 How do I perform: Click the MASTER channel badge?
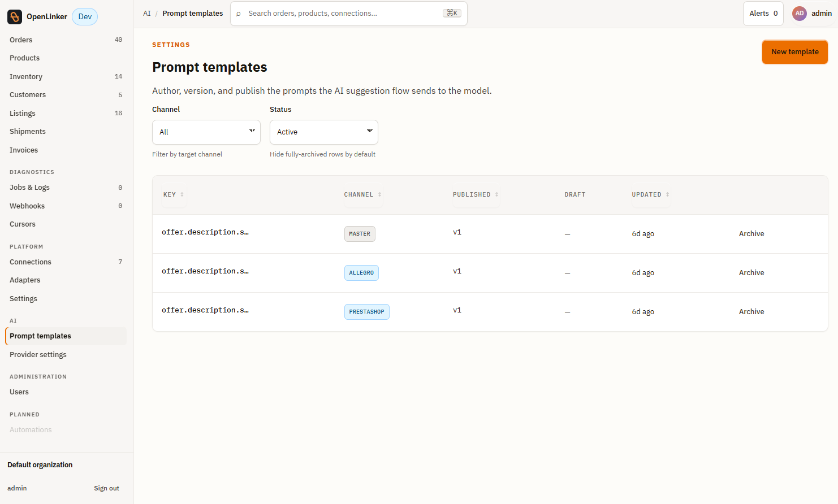(360, 234)
